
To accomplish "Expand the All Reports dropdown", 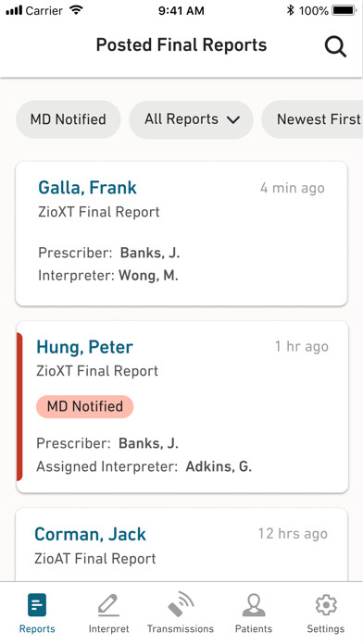I will click(x=191, y=119).
